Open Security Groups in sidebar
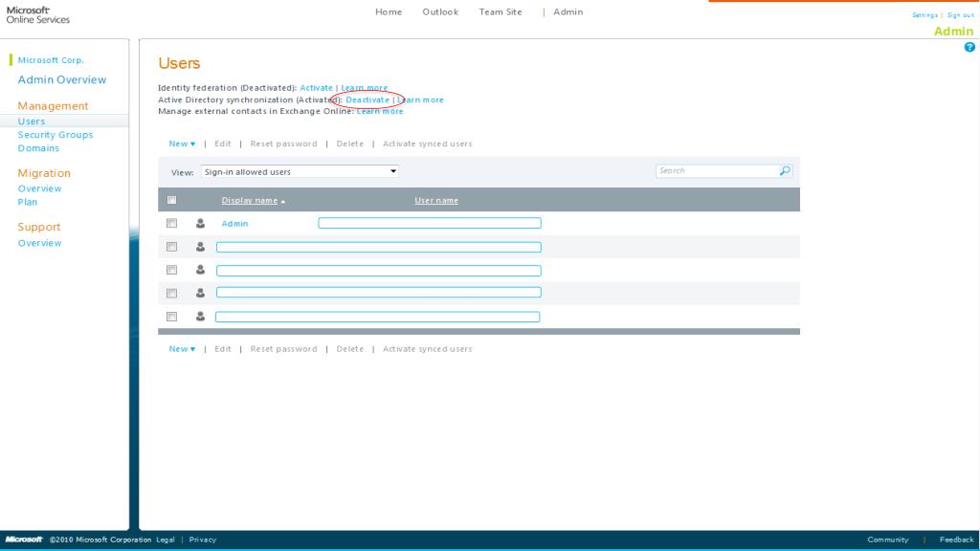 55,135
